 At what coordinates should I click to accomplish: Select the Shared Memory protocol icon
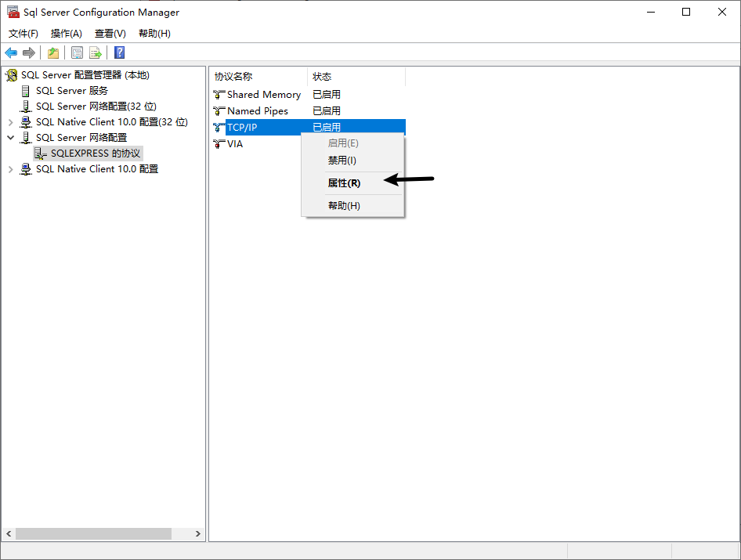pyautogui.click(x=219, y=95)
